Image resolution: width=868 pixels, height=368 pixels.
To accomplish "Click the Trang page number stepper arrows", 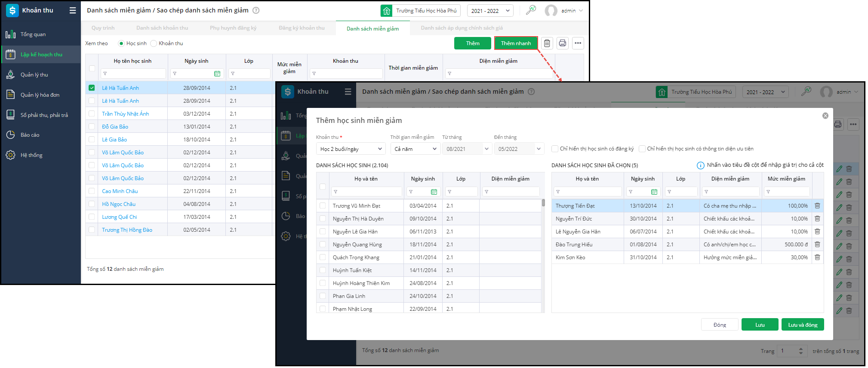I will coord(800,351).
